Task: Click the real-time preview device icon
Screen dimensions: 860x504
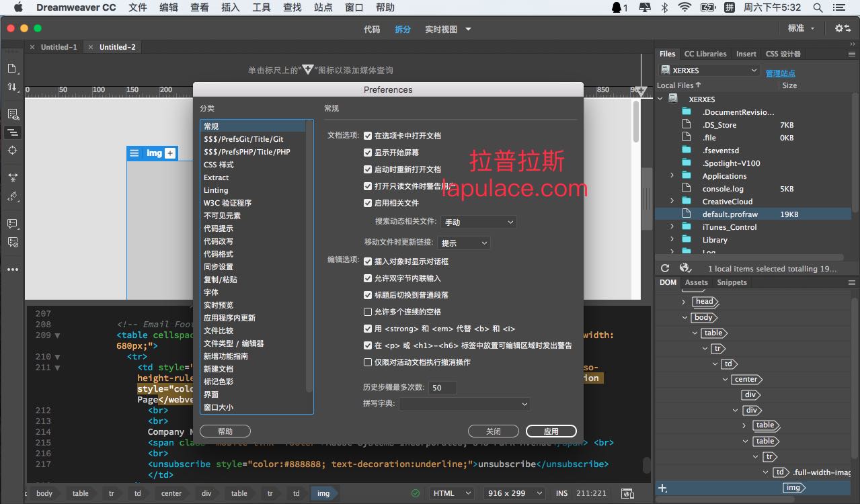Action: tap(627, 493)
